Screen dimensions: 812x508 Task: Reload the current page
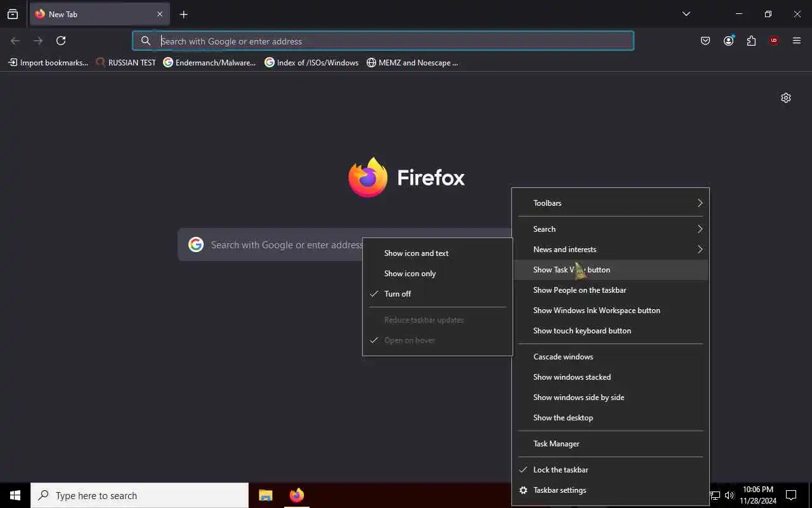pos(61,41)
